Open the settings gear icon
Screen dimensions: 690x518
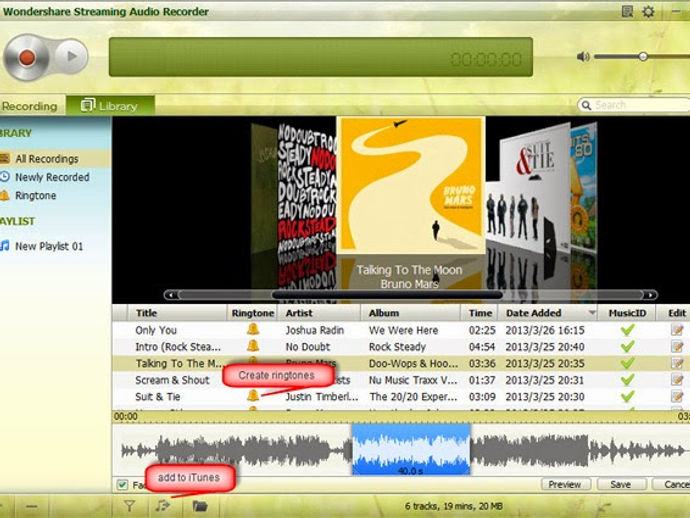coord(648,12)
